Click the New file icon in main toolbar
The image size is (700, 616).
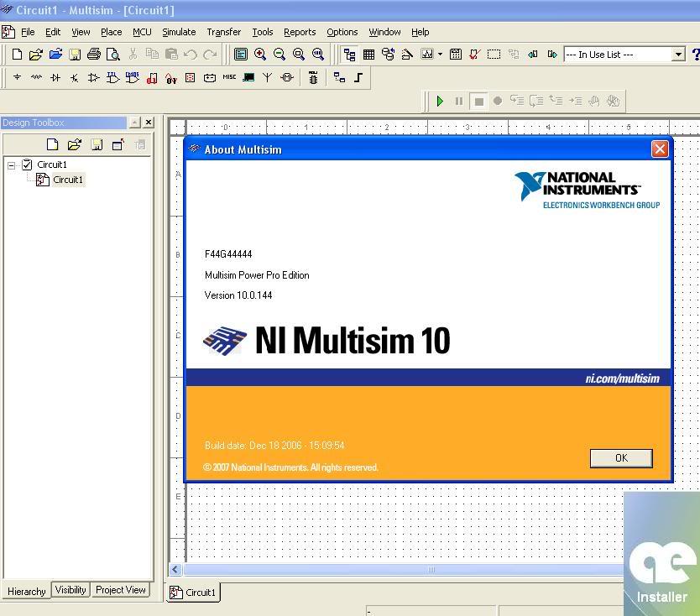coord(17,55)
